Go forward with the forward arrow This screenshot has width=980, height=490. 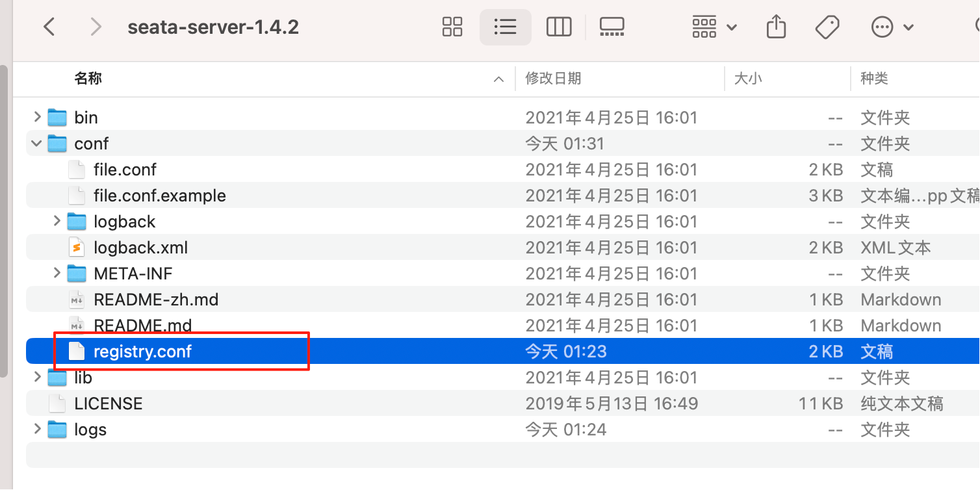click(x=96, y=27)
